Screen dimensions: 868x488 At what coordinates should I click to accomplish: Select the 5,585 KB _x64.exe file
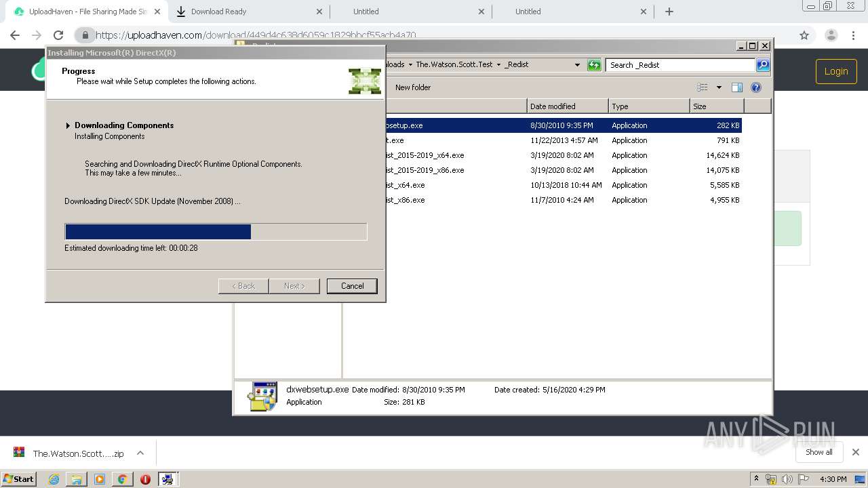pos(542,185)
